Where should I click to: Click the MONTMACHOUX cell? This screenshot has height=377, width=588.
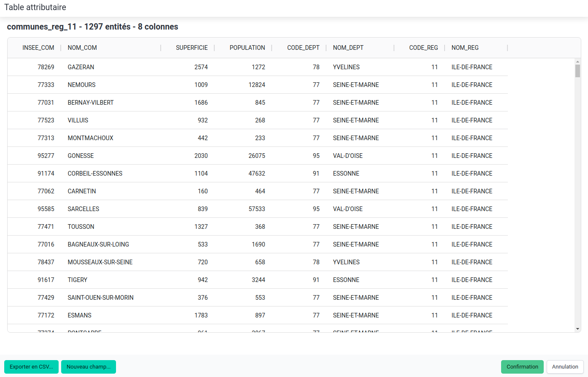[x=91, y=138]
